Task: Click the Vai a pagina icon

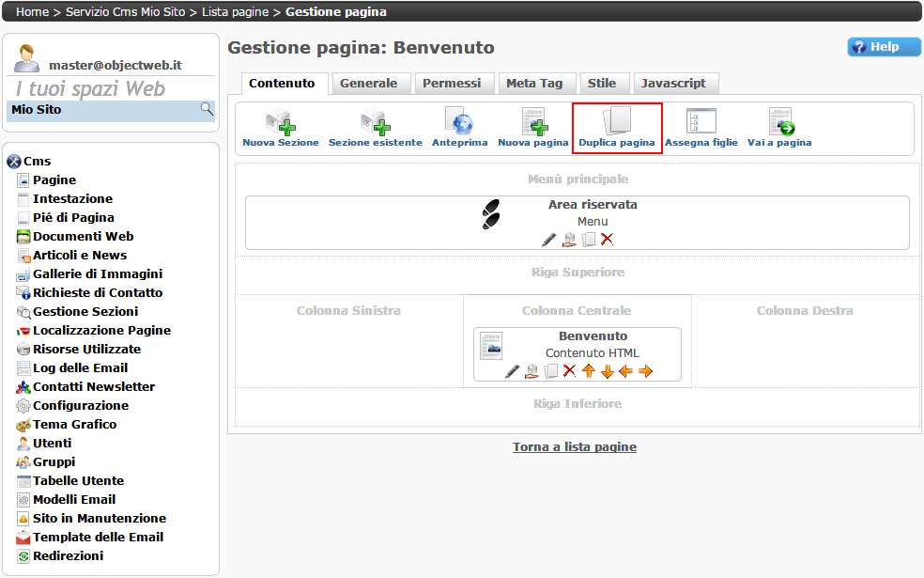Action: click(779, 123)
